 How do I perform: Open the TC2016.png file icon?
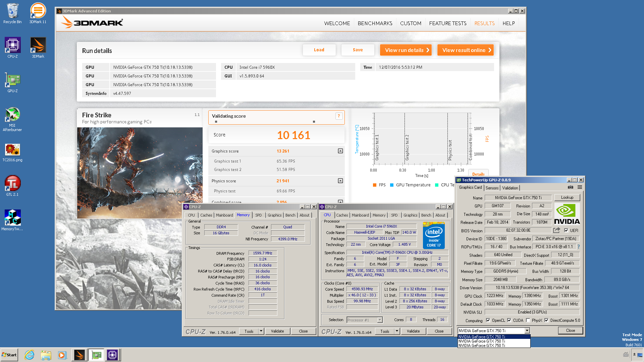pos(12,153)
